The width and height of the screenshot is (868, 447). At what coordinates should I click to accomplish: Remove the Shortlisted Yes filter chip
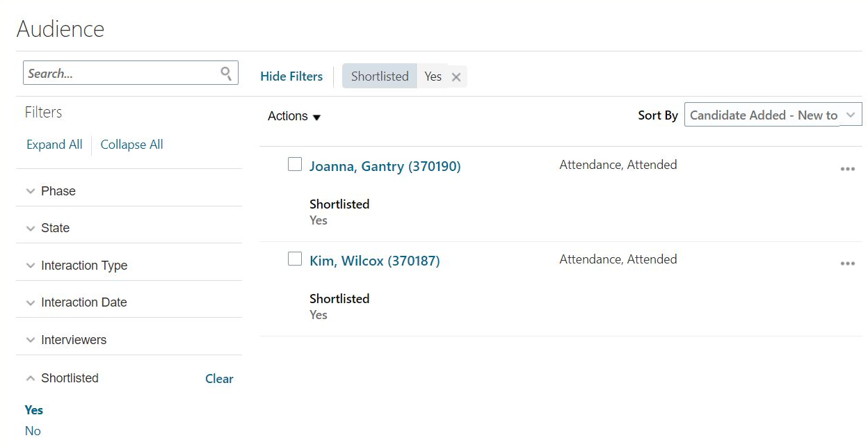pos(456,77)
